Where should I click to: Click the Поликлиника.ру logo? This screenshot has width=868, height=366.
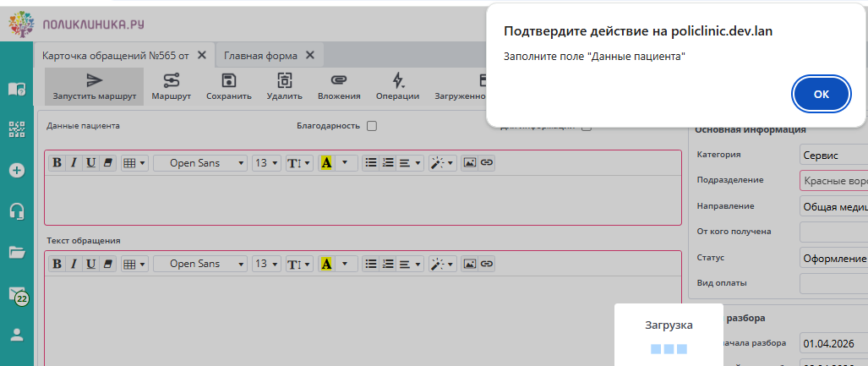click(x=78, y=25)
